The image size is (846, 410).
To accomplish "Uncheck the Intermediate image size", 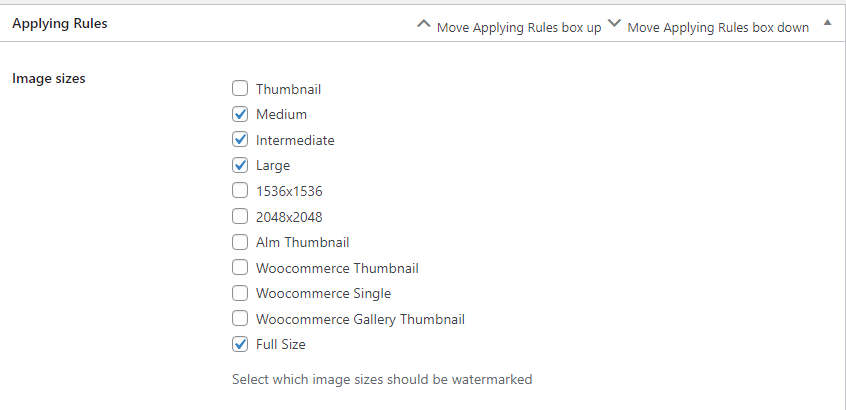I will pos(240,139).
